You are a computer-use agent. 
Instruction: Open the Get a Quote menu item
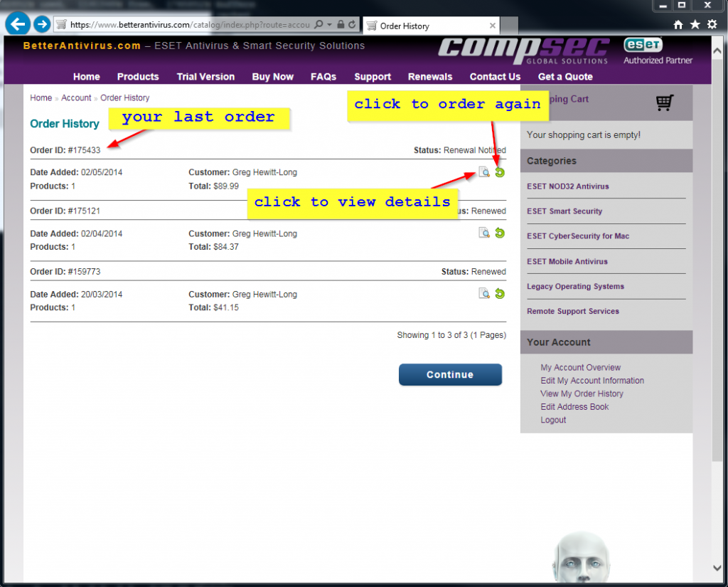[x=565, y=77]
